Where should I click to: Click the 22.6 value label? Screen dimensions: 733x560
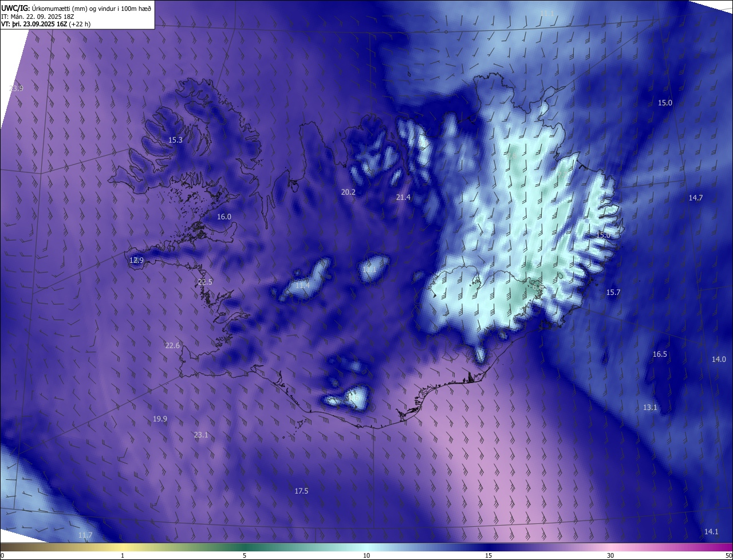click(172, 346)
